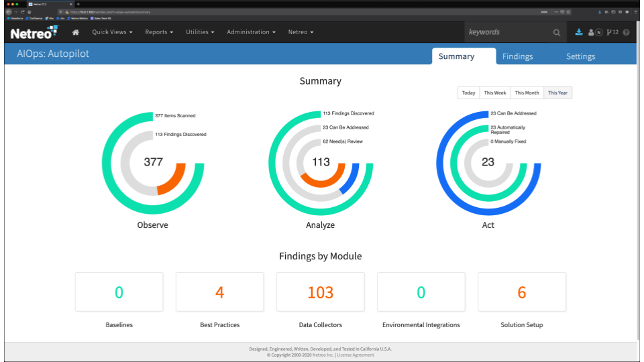Click '23 Automatically Repaired' label

(508, 129)
